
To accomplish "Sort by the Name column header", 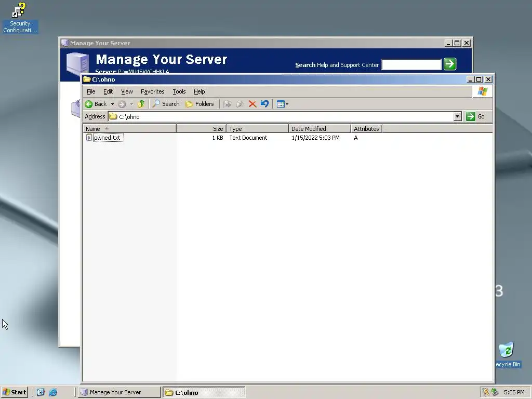I will click(x=129, y=129).
